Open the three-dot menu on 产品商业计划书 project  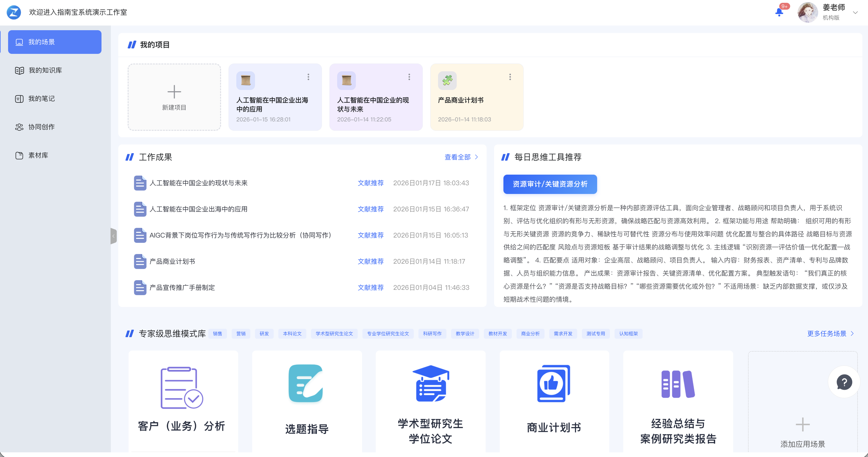pos(510,77)
